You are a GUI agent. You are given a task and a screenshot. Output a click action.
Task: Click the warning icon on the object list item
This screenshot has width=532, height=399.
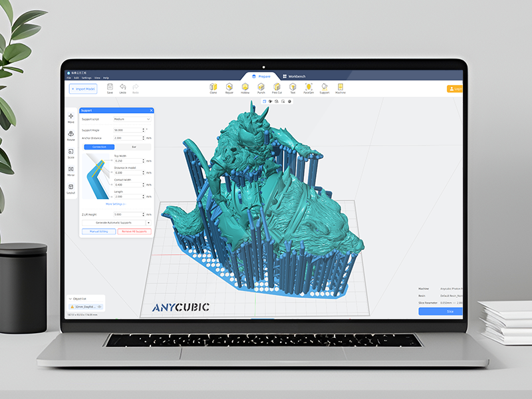click(72, 307)
